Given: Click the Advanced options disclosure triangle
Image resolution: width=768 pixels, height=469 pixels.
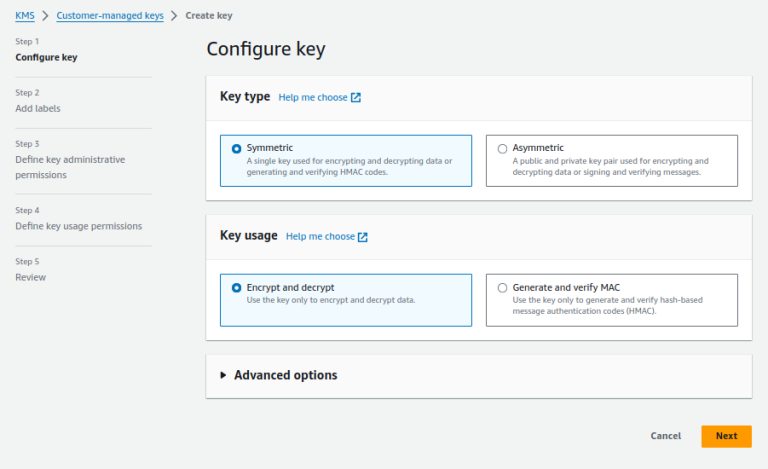Looking at the screenshot, I should click(x=223, y=375).
